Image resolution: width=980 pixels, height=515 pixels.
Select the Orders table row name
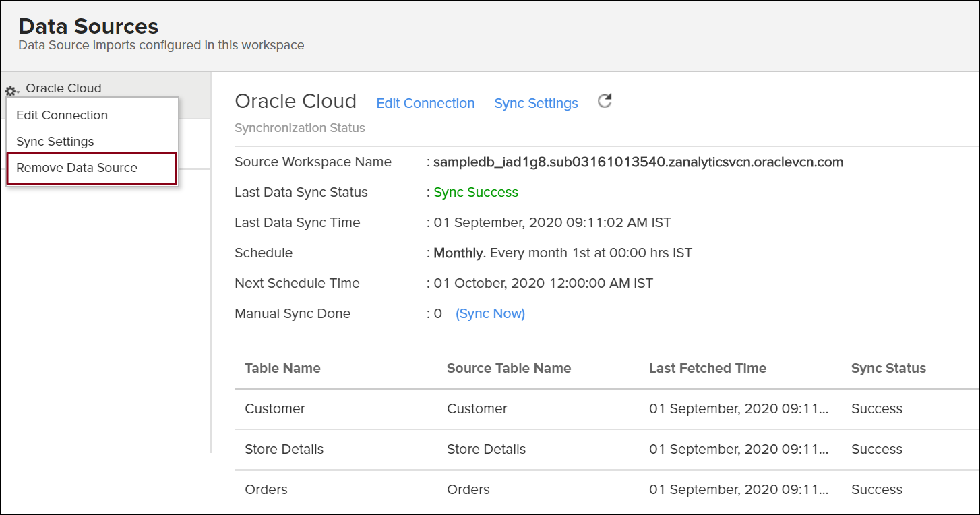click(266, 489)
